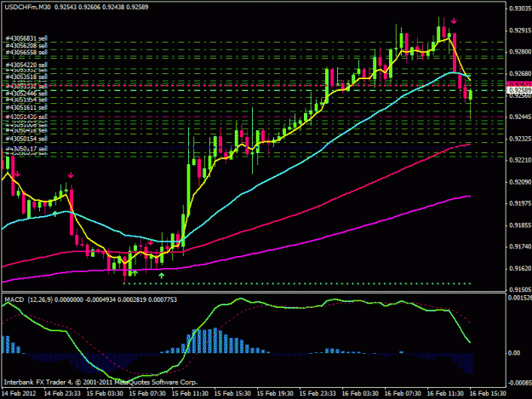Click the 16 Feb 11:30 time axis label
This screenshot has height=399, width=532.
tap(445, 394)
